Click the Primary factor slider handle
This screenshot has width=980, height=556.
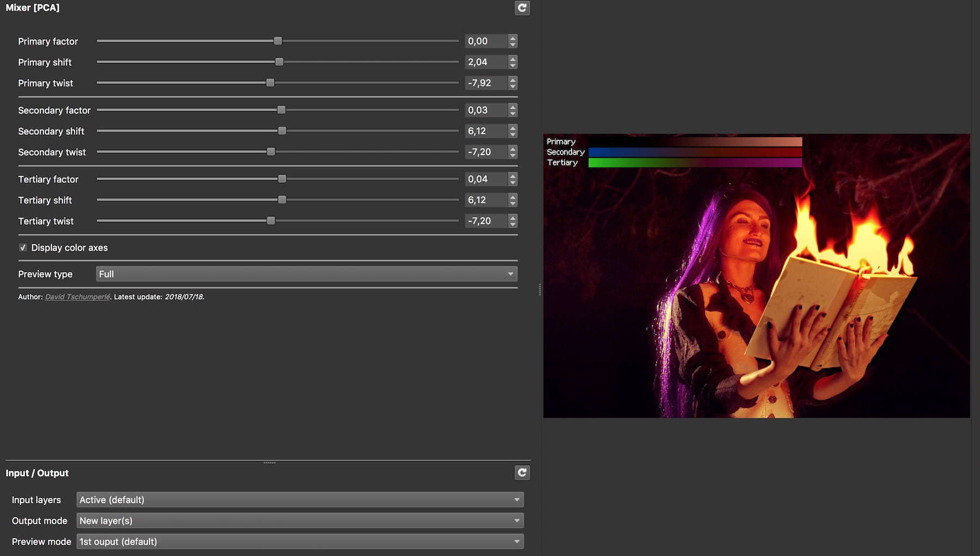point(278,41)
